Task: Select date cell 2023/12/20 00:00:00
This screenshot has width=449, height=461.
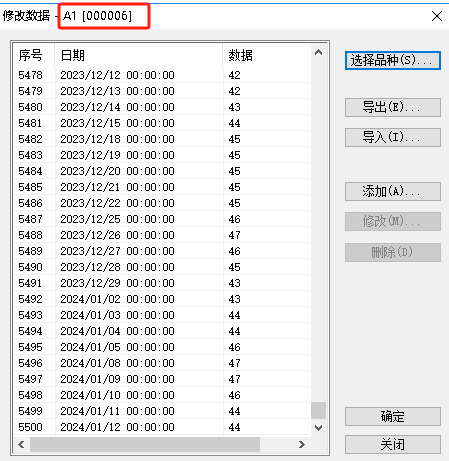Action: 117,171
